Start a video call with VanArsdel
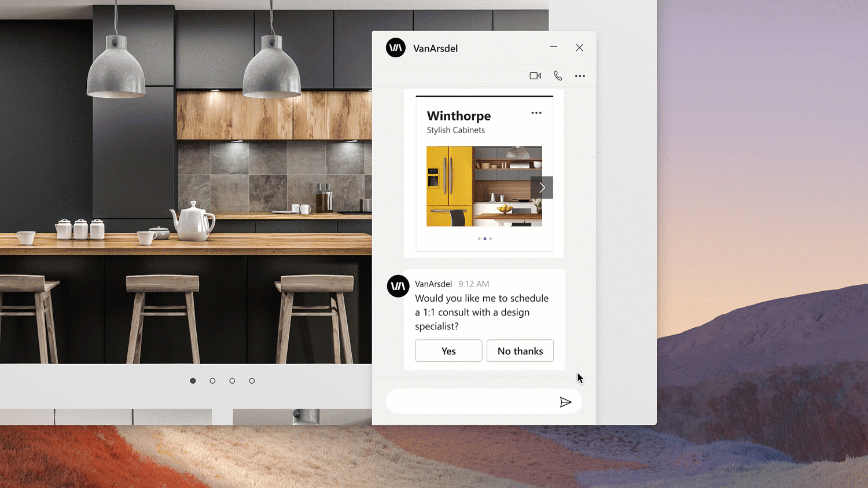The height and width of the screenshot is (488, 868). point(535,76)
